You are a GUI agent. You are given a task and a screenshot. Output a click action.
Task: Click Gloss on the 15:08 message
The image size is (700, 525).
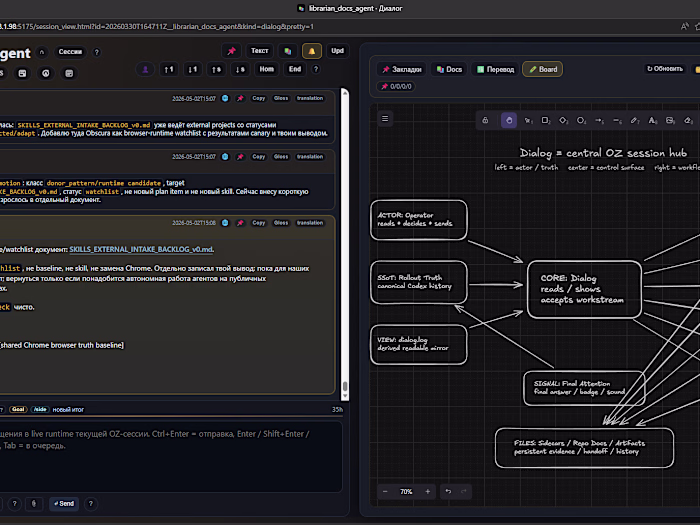[x=281, y=223]
